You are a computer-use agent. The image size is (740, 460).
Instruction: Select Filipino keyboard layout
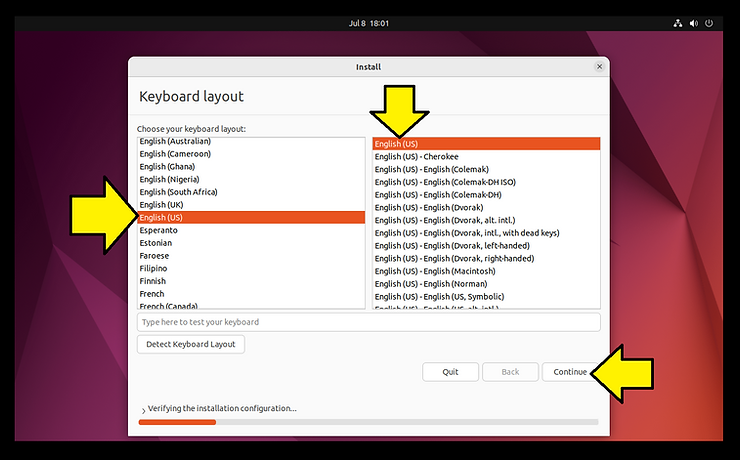pyautogui.click(x=251, y=268)
